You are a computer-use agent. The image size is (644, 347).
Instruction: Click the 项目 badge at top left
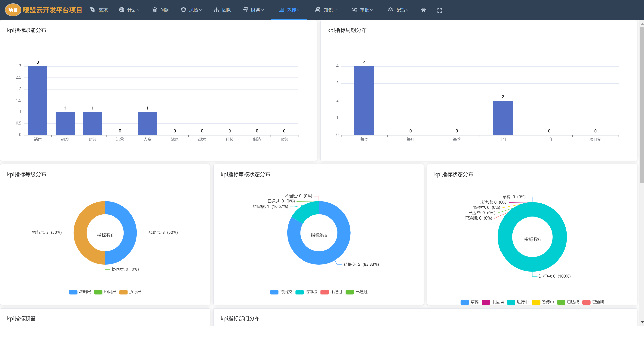coord(13,10)
